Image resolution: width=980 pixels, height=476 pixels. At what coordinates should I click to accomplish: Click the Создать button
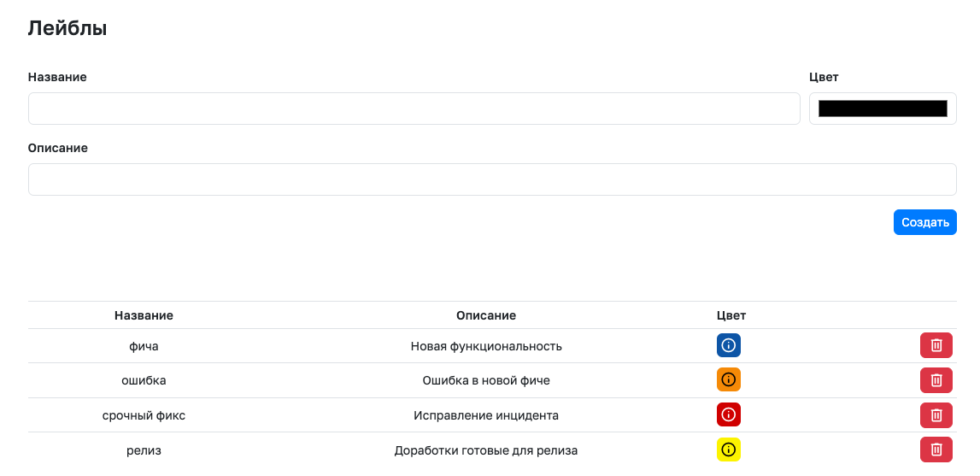925,222
